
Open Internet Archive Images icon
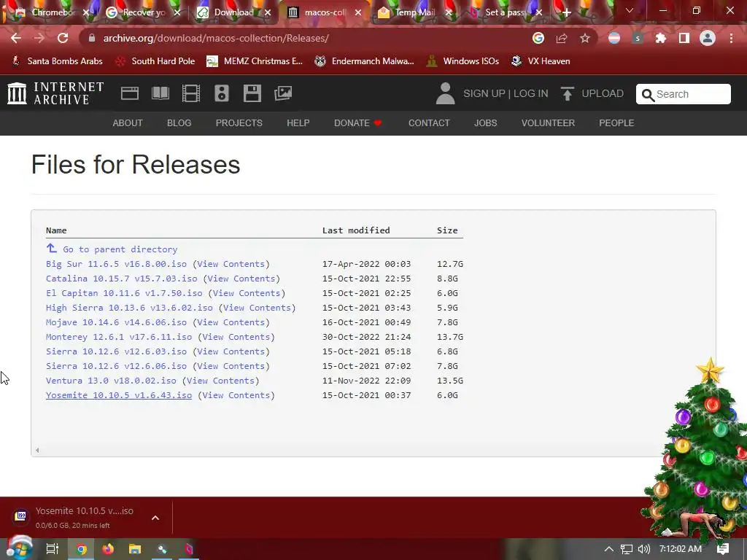tap(283, 93)
